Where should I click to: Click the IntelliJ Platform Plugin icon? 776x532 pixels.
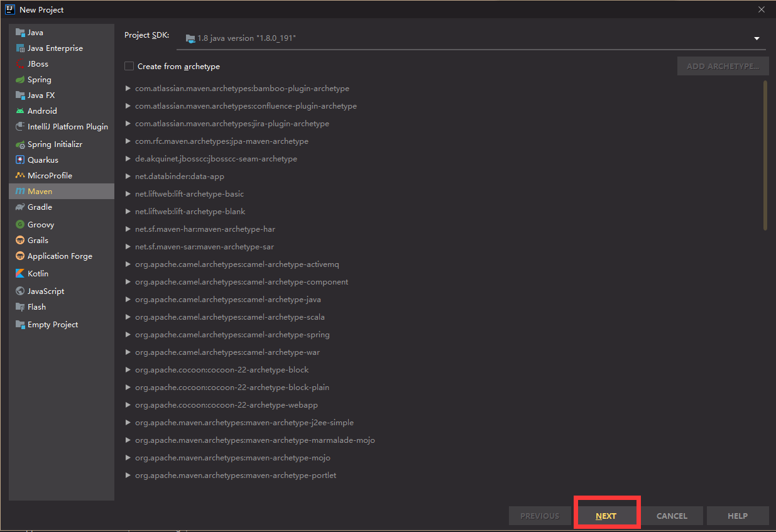(20, 127)
